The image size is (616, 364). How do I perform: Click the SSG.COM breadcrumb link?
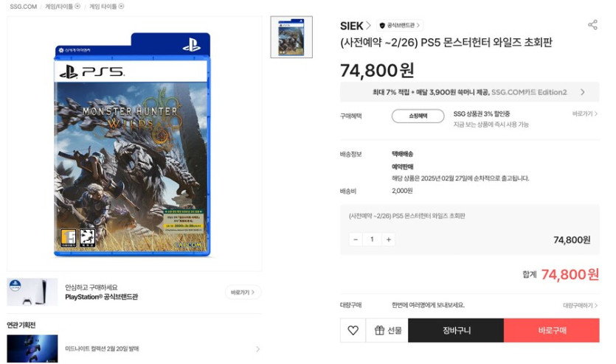click(x=23, y=7)
